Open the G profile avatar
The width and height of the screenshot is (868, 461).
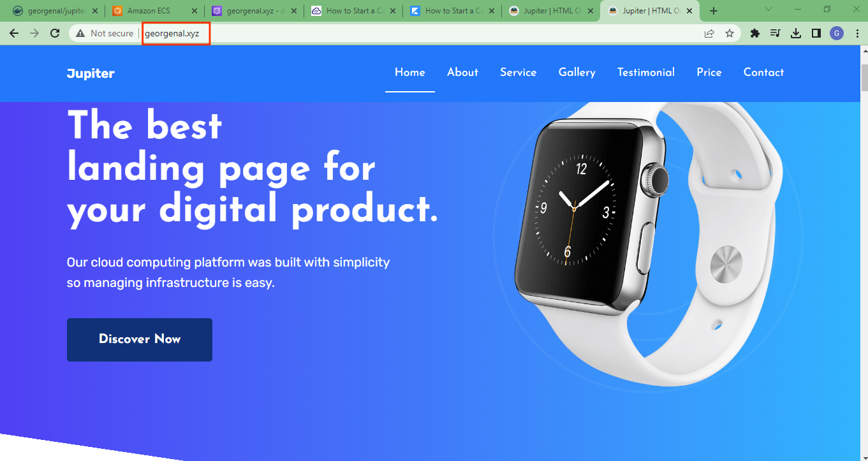[837, 33]
